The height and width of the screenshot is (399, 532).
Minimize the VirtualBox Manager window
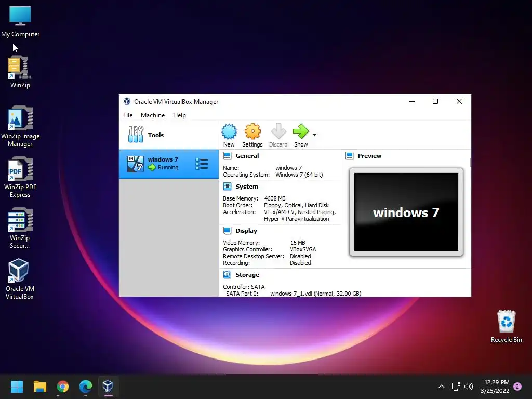click(x=412, y=101)
